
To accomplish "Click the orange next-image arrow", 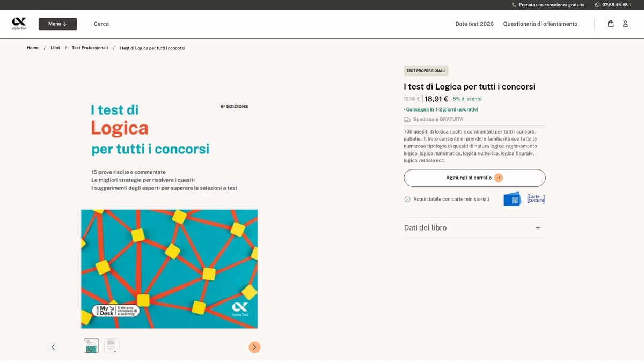I will [254, 347].
